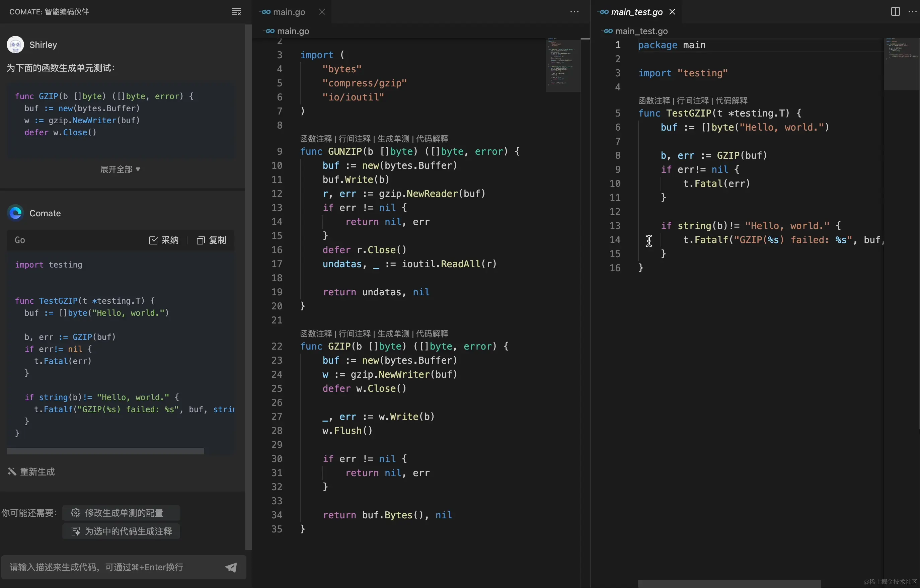Click the COMATE panel menu lines icon

coord(236,12)
